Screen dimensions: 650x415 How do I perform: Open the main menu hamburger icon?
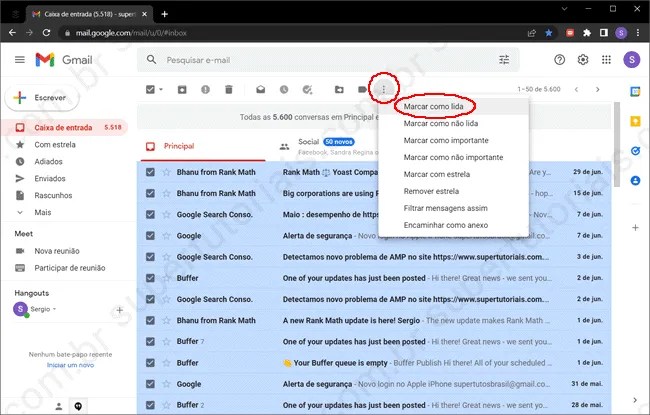coord(19,60)
